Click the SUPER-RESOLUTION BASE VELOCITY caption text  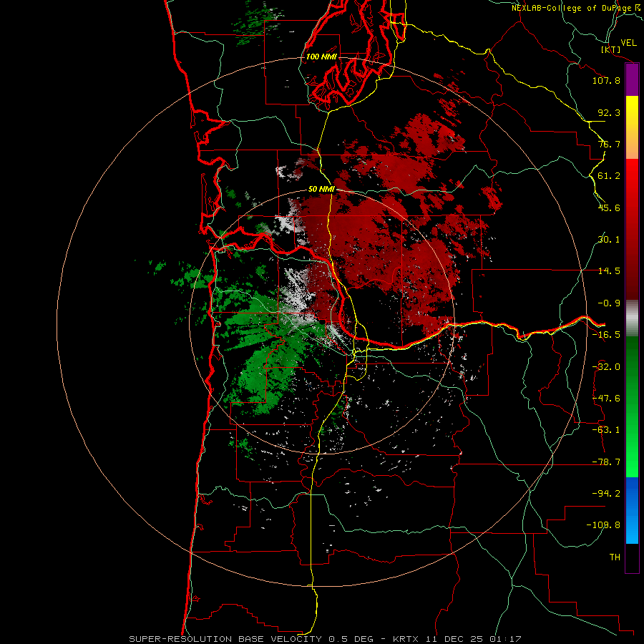click(225, 639)
